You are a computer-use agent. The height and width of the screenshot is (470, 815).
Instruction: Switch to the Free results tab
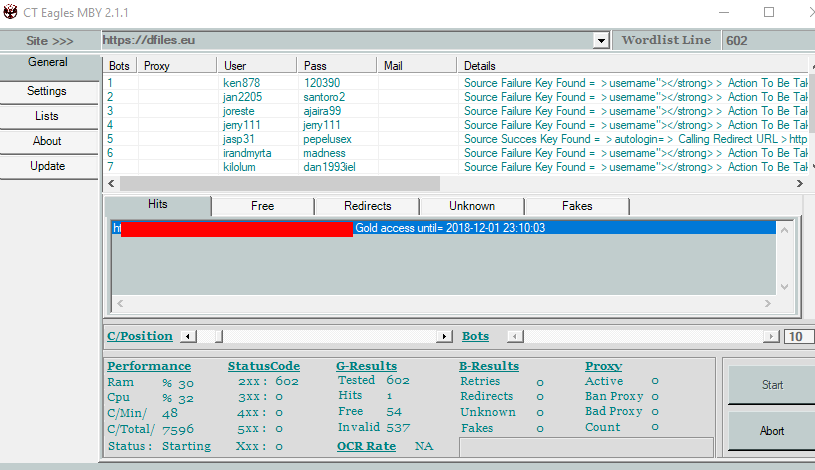[262, 206]
